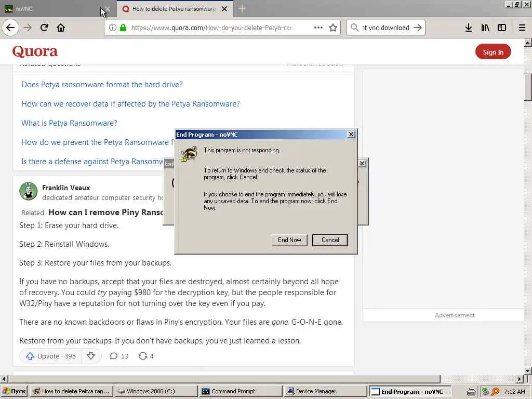This screenshot has width=532, height=399.
Task: Open 'How can we recover data' question link
Action: point(130,104)
